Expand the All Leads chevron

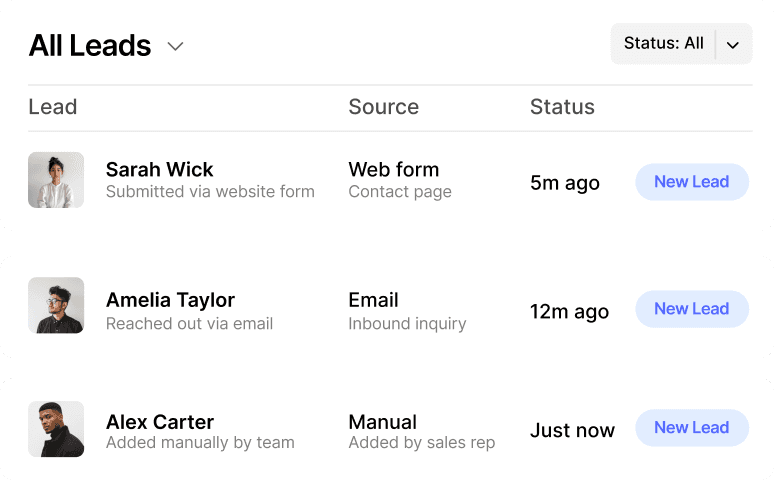click(x=175, y=46)
